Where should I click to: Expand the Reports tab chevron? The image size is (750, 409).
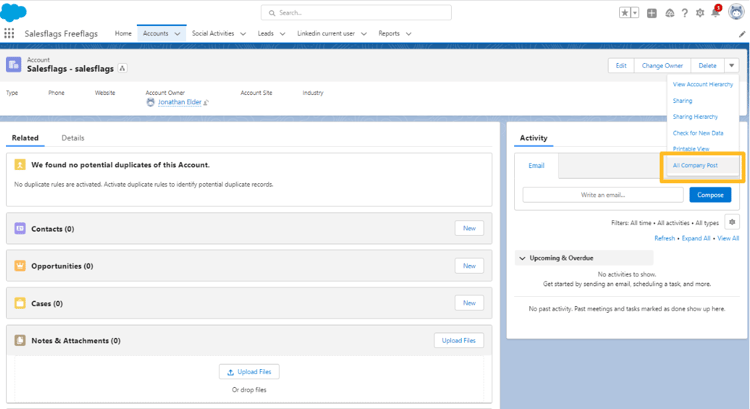[408, 34]
